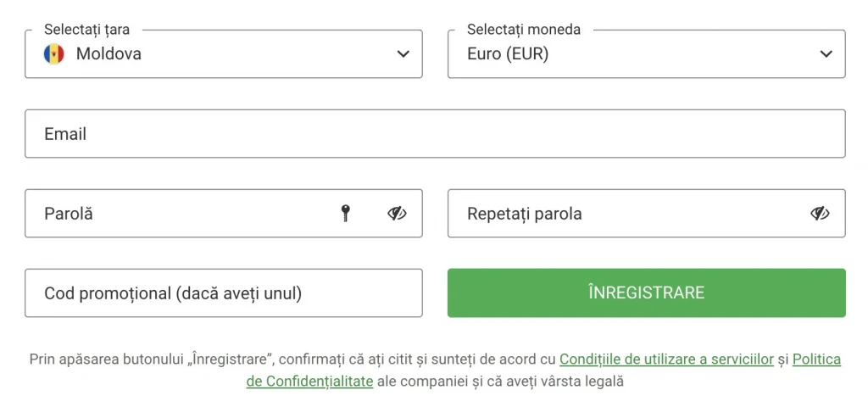Click the Email placeholder text
Image resolution: width=868 pixels, height=418 pixels.
65,134
